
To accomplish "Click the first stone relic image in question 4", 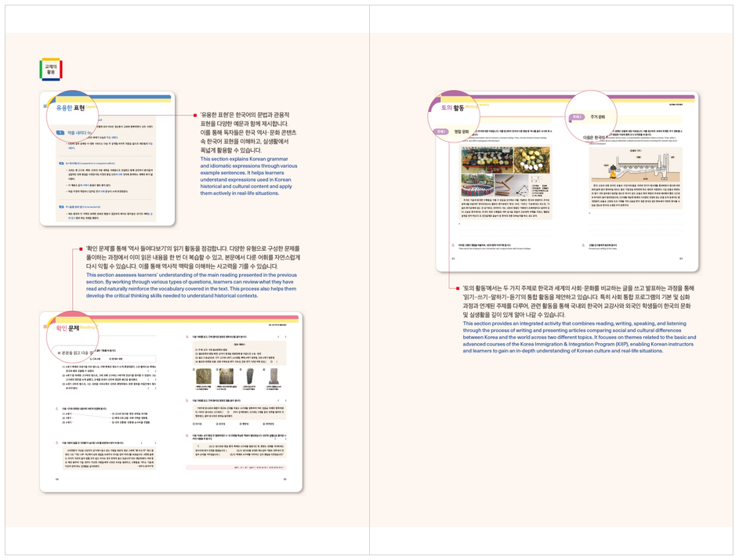I will pyautogui.click(x=204, y=376).
